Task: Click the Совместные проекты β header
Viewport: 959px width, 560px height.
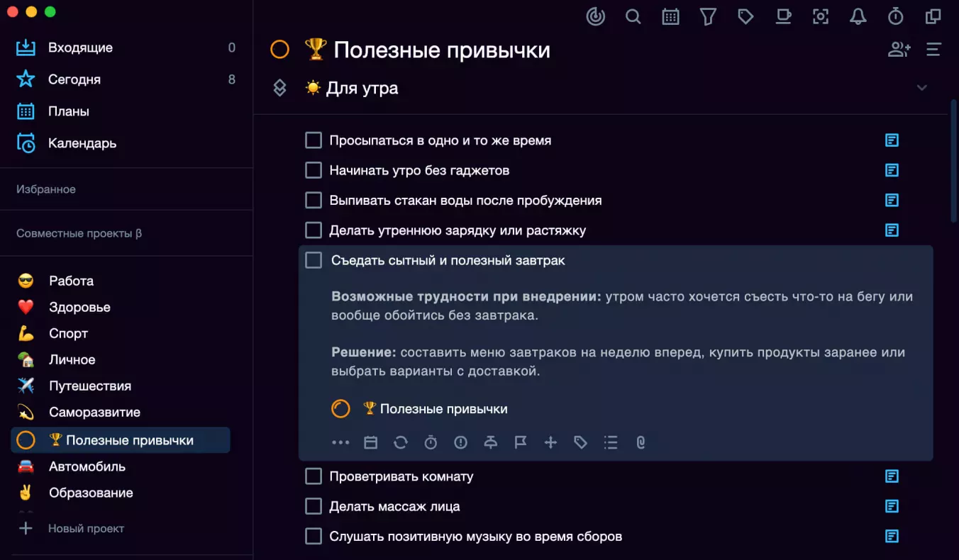Action: (79, 233)
